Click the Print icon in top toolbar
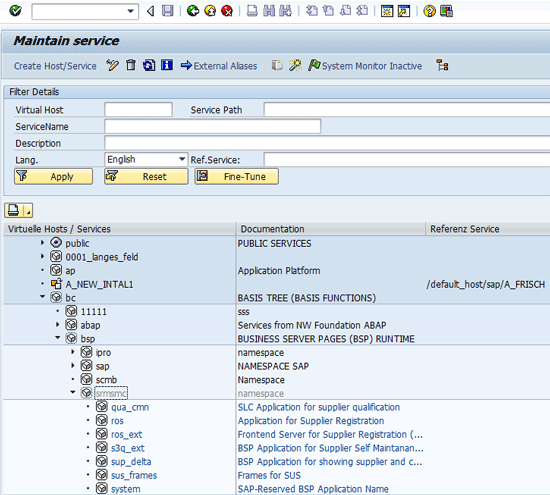 tap(252, 11)
